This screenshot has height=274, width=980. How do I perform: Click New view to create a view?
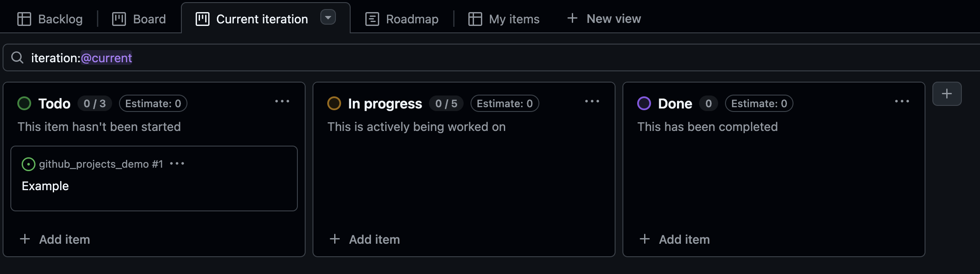[x=605, y=18]
